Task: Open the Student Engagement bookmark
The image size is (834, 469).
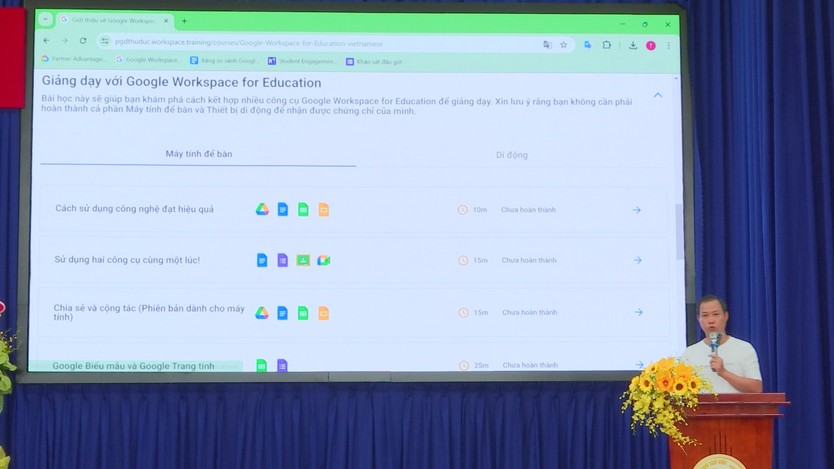Action: [x=302, y=61]
